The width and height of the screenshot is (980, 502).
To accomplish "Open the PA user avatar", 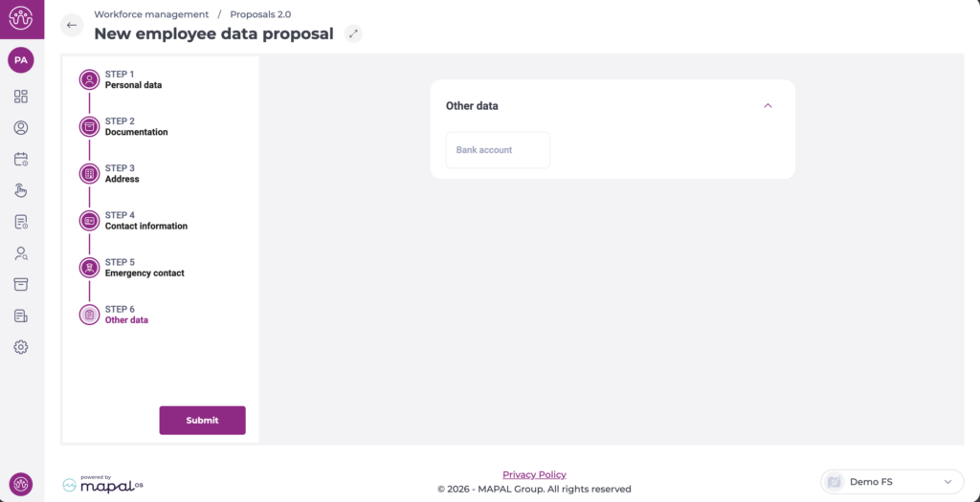I will 21,60.
